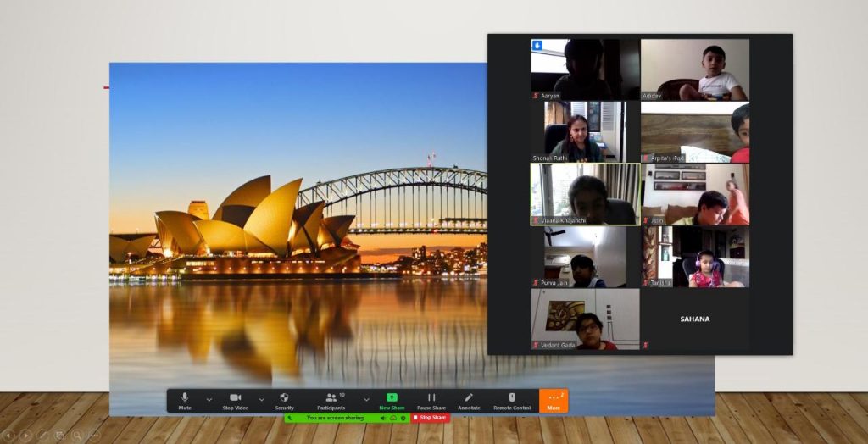The height and width of the screenshot is (444, 868).
Task: Open the Participants panel
Action: click(x=331, y=401)
